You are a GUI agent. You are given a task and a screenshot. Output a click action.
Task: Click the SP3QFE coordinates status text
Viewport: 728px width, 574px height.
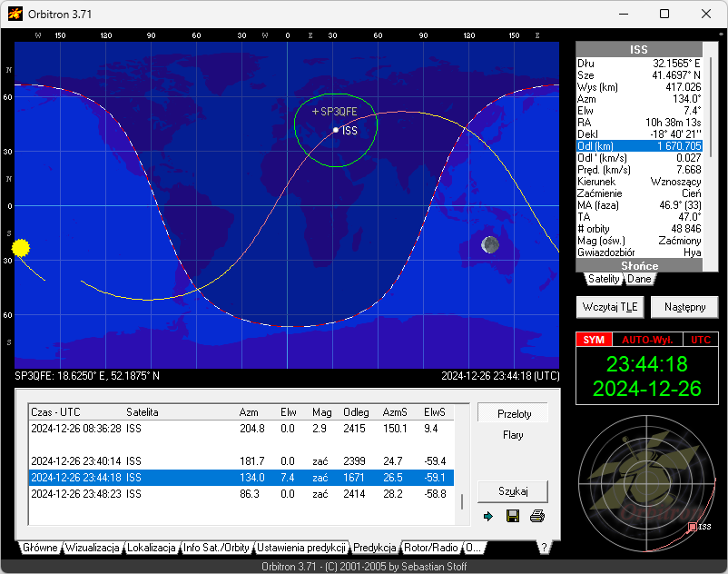[87, 376]
